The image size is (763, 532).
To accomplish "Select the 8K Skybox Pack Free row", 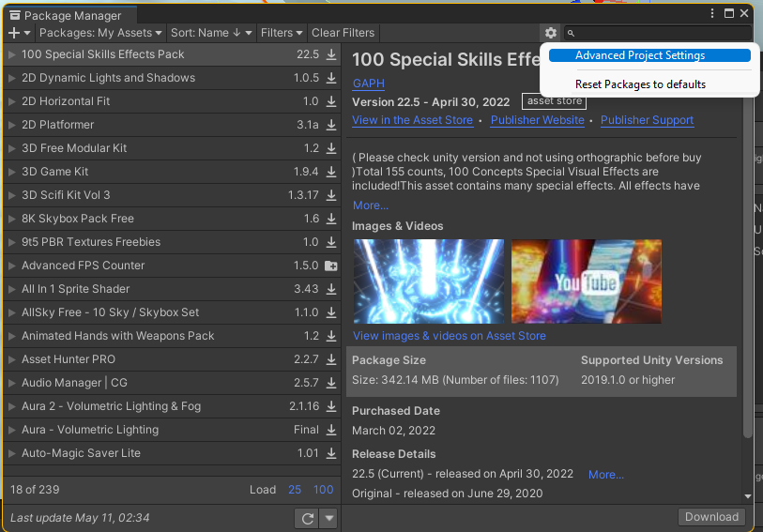I will pyautogui.click(x=172, y=219).
